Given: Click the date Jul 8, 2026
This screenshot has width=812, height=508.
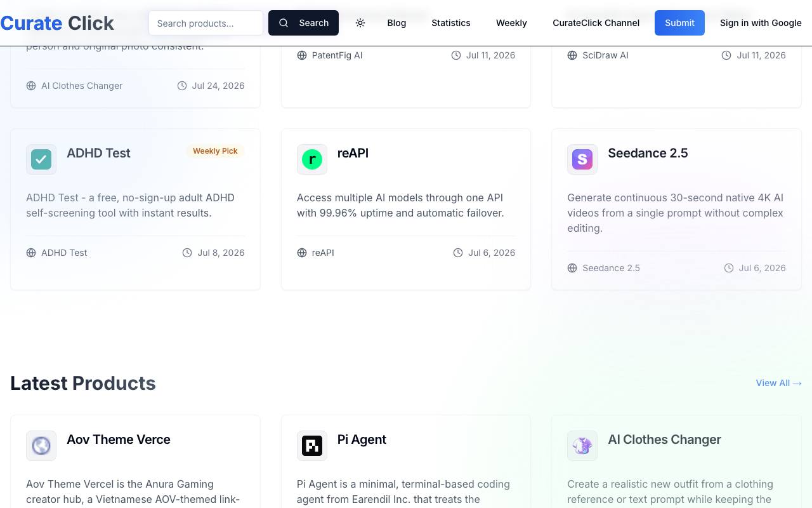Looking at the screenshot, I should 221,253.
